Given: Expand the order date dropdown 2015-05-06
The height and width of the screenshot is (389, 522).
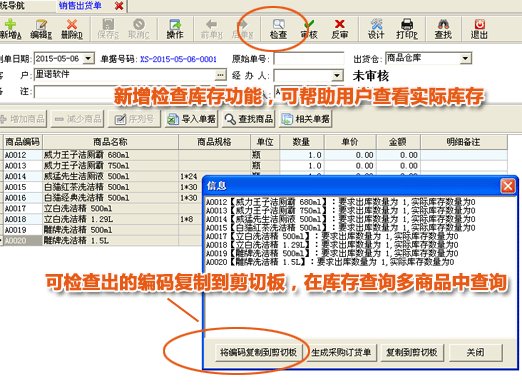Looking at the screenshot, I should tap(88, 59).
